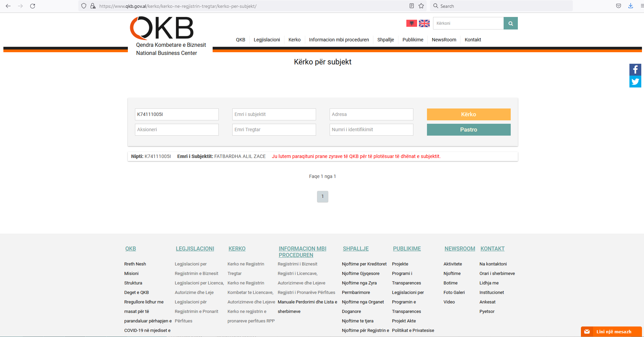The height and width of the screenshot is (337, 644).
Task: Select page 1 in pagination
Action: pos(322,197)
